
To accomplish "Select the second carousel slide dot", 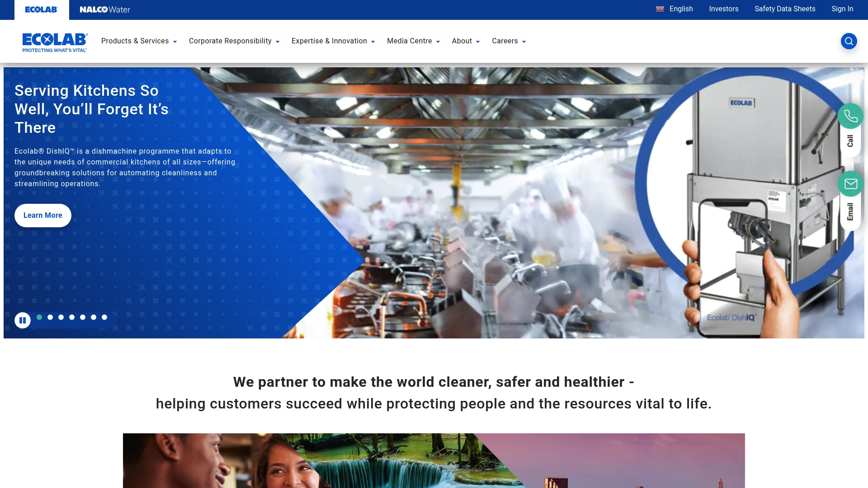I will (x=50, y=317).
